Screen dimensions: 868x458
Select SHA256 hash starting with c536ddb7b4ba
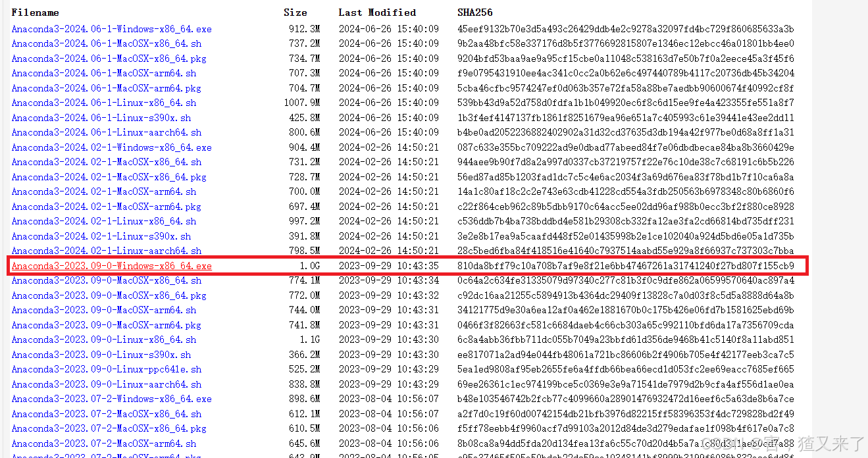pos(626,221)
